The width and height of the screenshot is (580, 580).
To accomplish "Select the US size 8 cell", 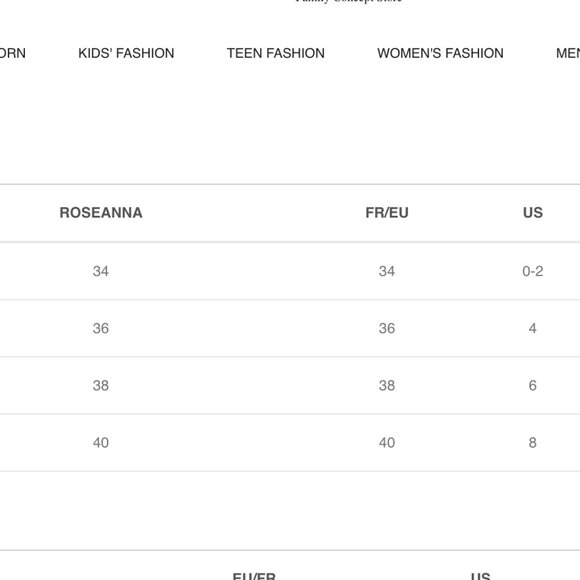I will (x=533, y=442).
